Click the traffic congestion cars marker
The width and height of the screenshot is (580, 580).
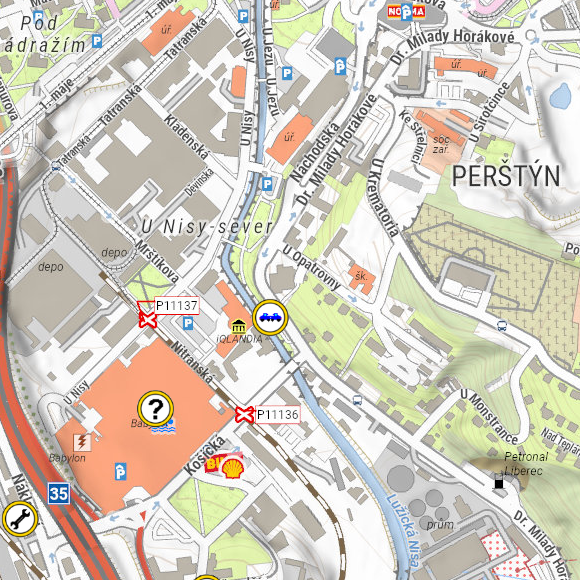click(270, 317)
